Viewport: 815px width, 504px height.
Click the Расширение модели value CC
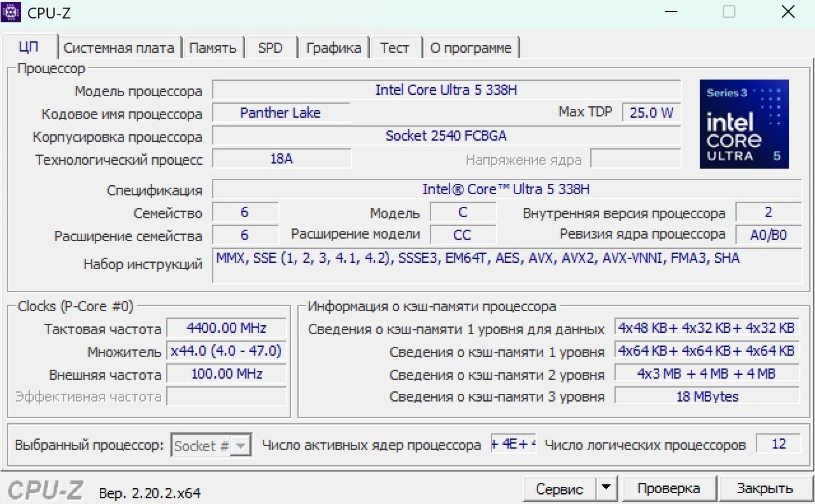[463, 235]
